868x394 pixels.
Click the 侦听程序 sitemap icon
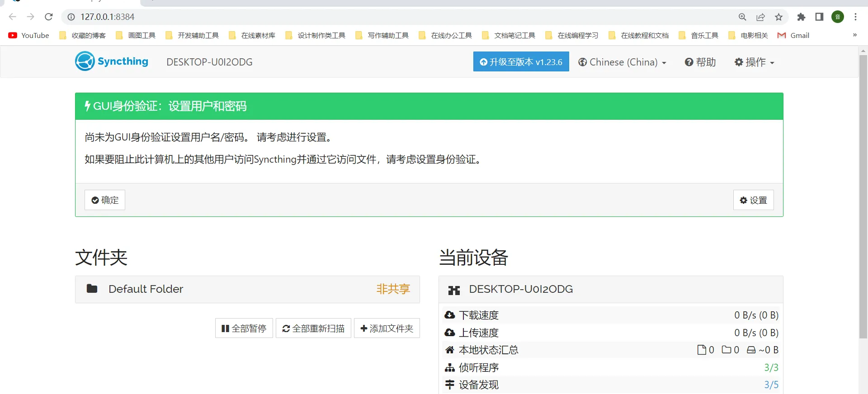coord(450,367)
